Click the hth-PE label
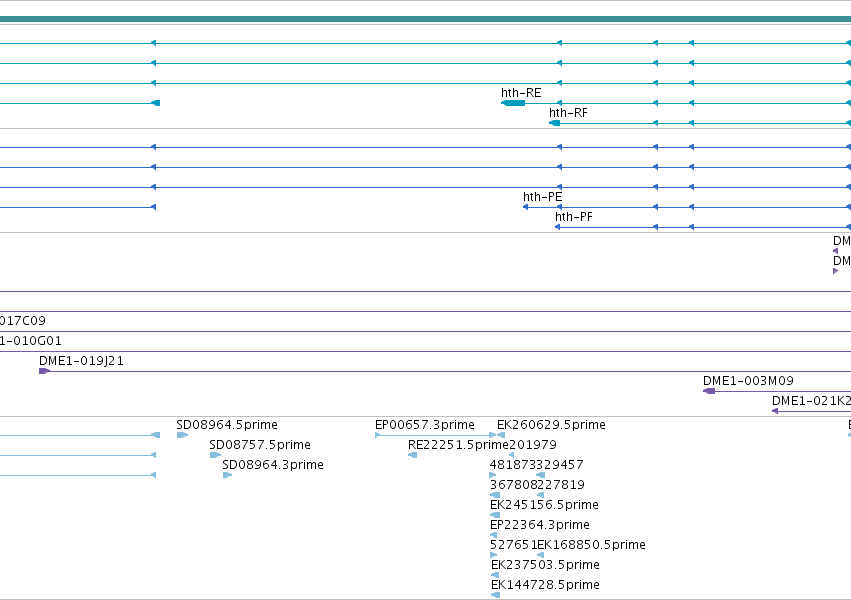Viewport: 851px width, 600px height. pyautogui.click(x=543, y=197)
